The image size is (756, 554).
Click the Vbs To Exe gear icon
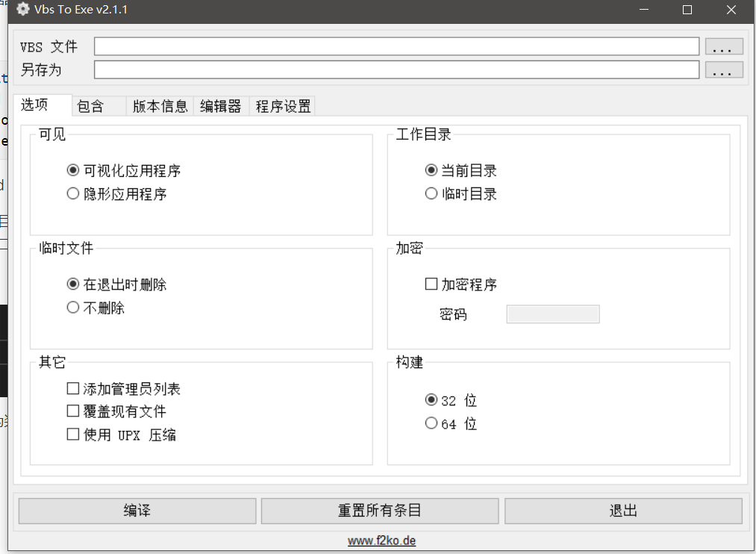22,9
